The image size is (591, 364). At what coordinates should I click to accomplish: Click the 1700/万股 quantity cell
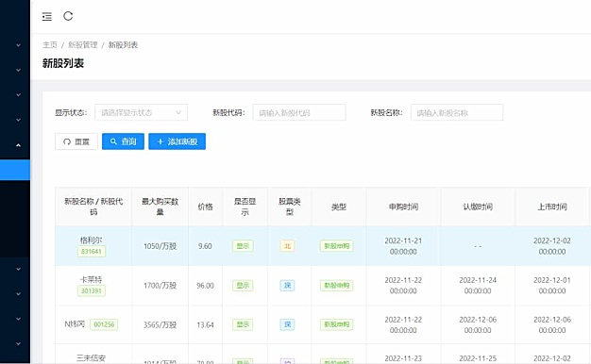pyautogui.click(x=160, y=286)
